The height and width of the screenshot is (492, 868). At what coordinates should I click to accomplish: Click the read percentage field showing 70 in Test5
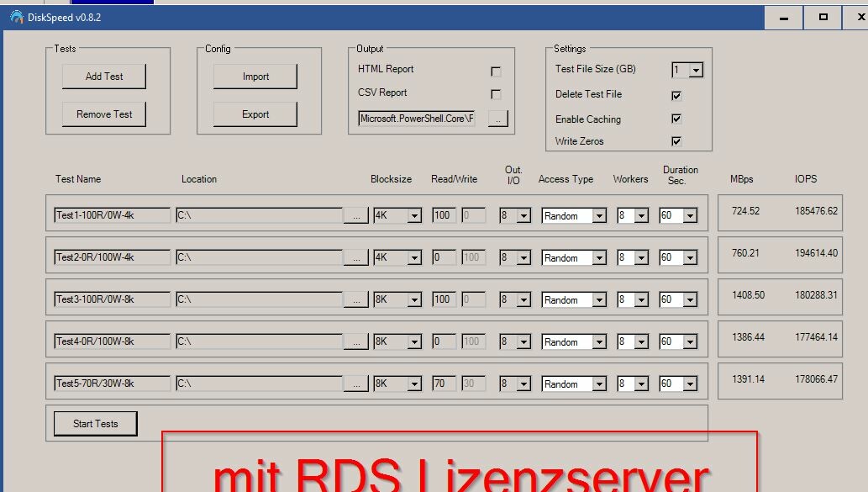tap(444, 384)
